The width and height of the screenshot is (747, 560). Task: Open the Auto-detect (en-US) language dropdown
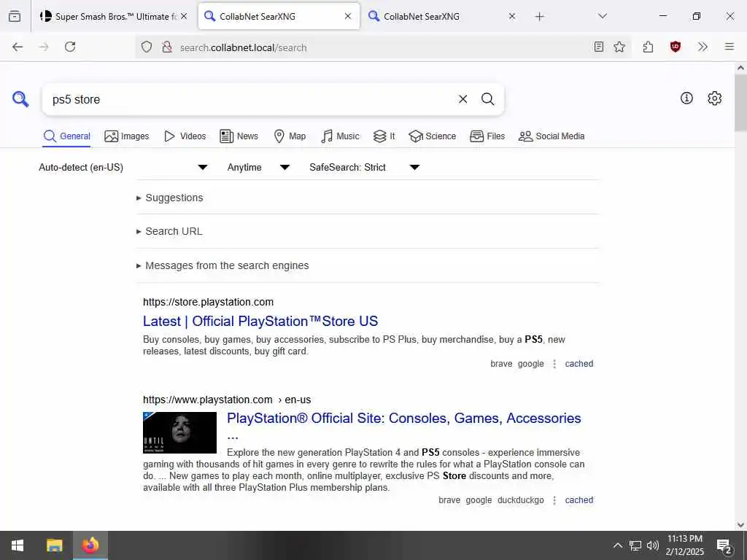point(123,167)
